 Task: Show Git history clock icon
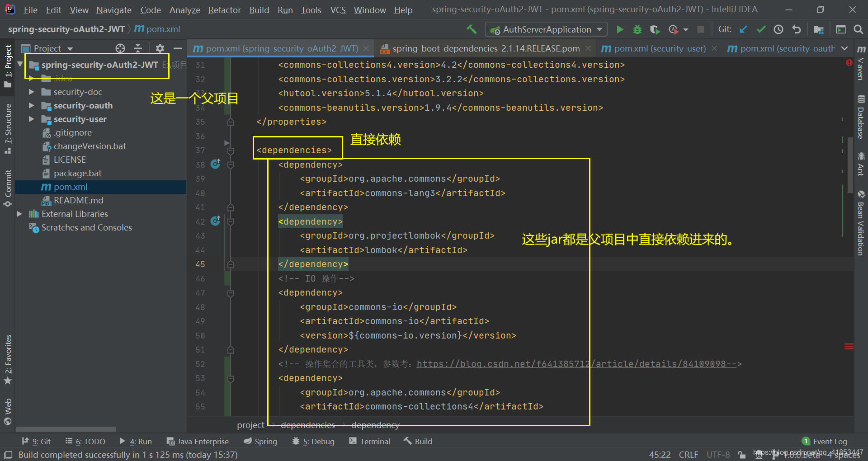click(x=778, y=29)
